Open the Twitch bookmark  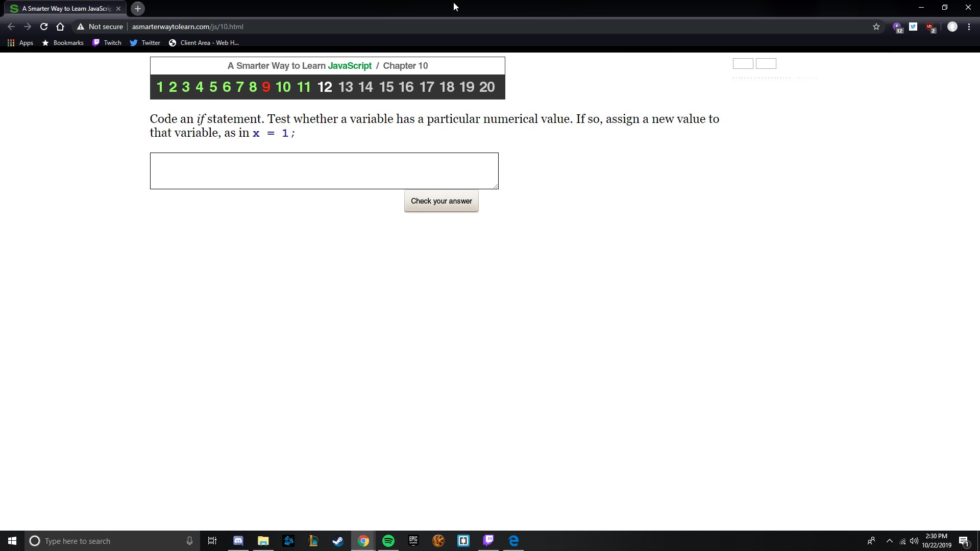coord(107,43)
